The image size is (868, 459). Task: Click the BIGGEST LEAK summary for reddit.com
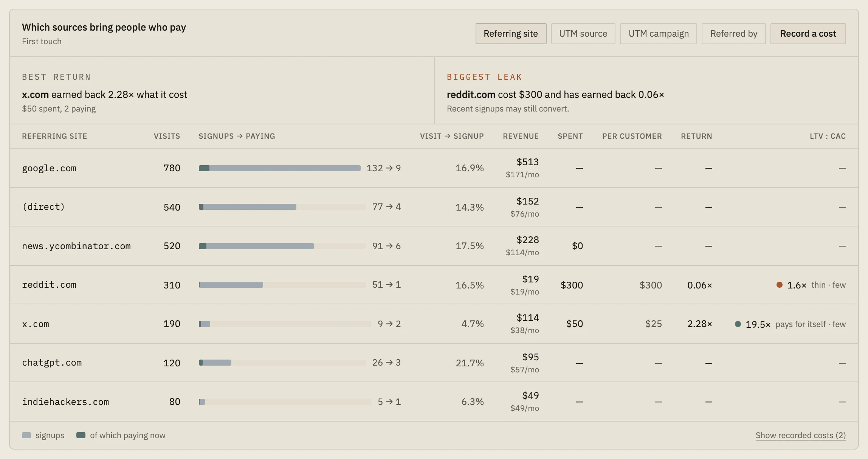tap(646, 90)
